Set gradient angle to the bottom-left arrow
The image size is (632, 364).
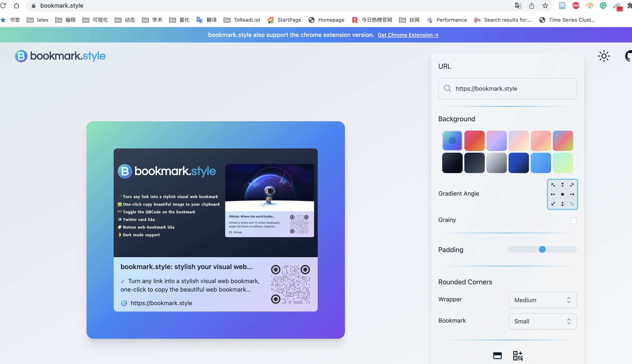[x=553, y=204]
